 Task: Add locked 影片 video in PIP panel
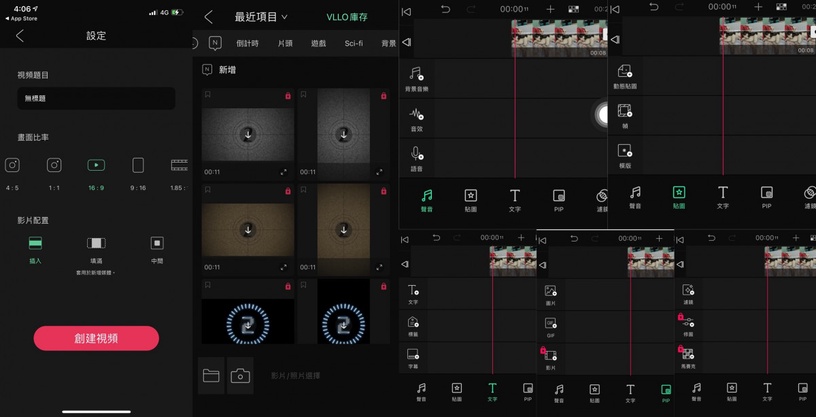550,359
